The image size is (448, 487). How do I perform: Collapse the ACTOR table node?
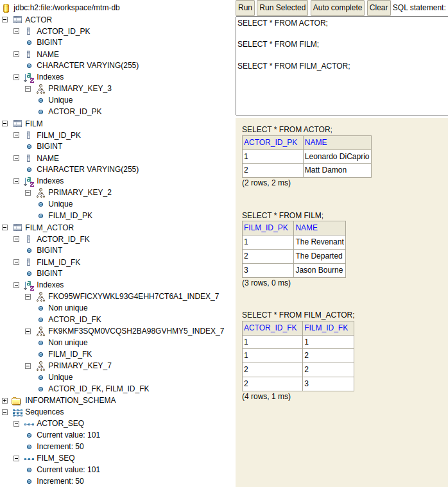[x=5, y=20]
